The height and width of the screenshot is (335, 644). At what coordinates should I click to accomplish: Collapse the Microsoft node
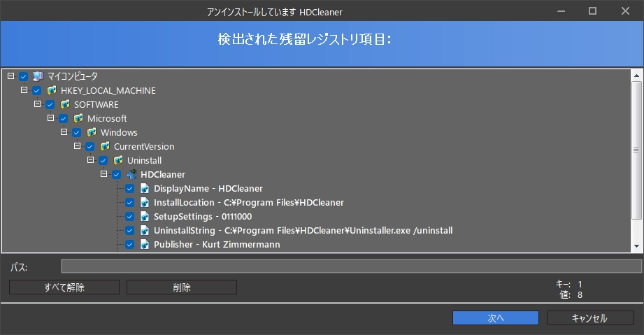click(x=50, y=118)
